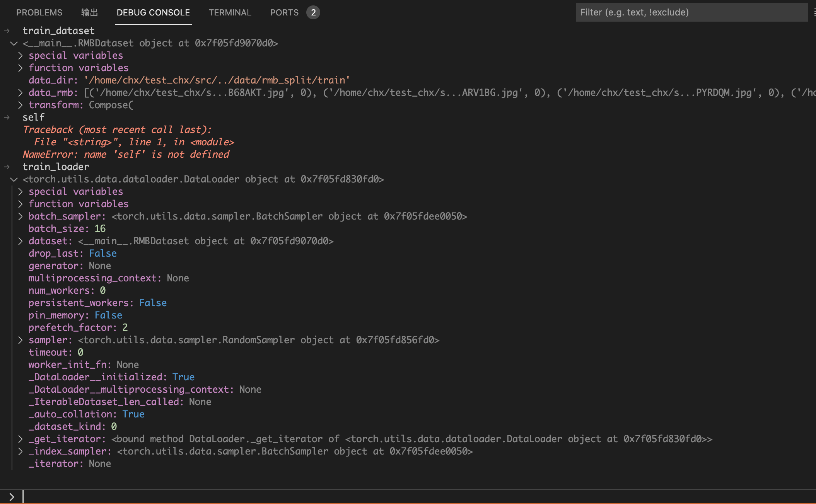The height and width of the screenshot is (504, 816).
Task: Click the NameError traceback message line
Action: pyautogui.click(x=126, y=155)
